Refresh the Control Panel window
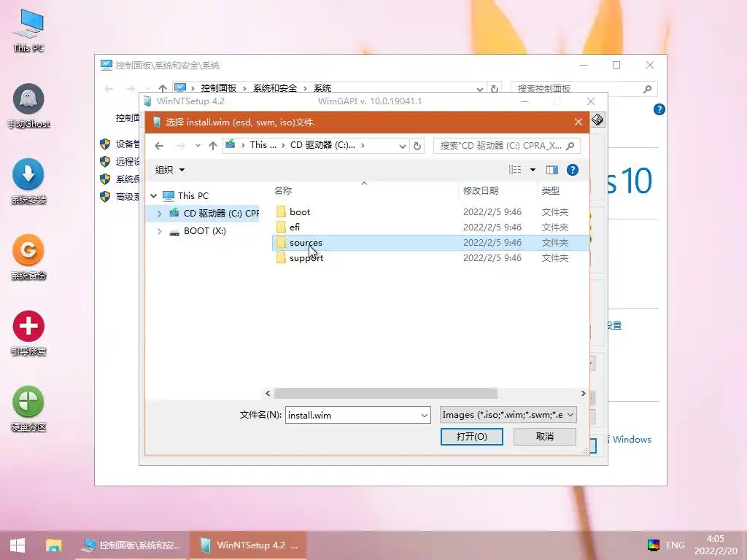 pos(495,88)
